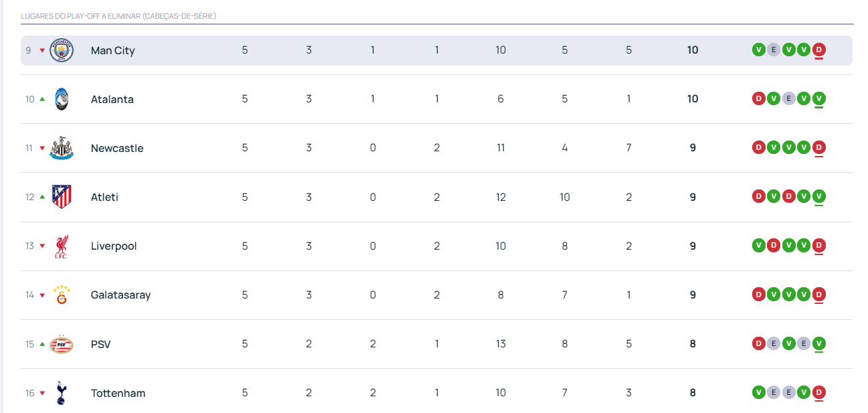Click the Atleti club crest
The width and height of the screenshot is (868, 413).
62,197
